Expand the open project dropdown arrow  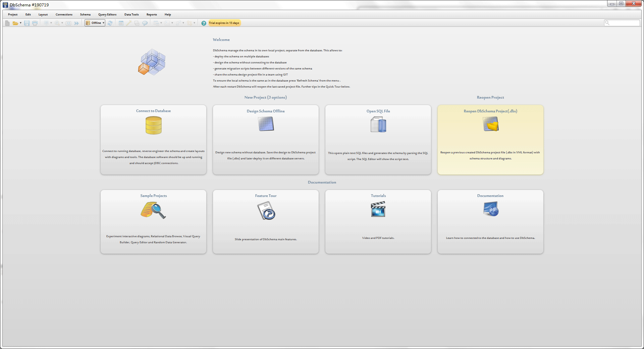point(20,23)
